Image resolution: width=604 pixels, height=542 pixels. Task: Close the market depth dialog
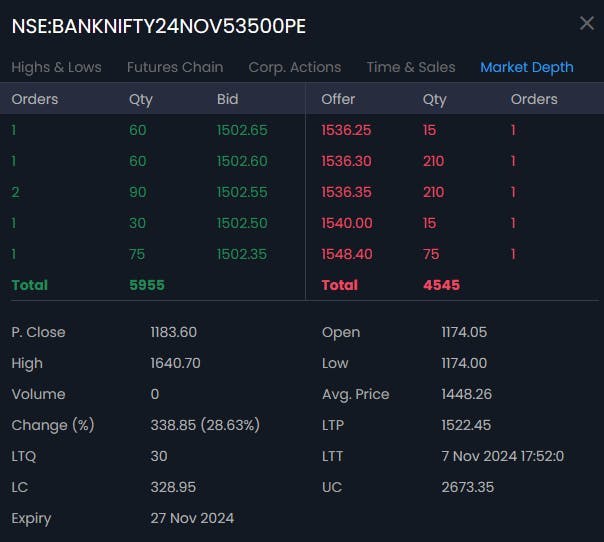pos(587,23)
